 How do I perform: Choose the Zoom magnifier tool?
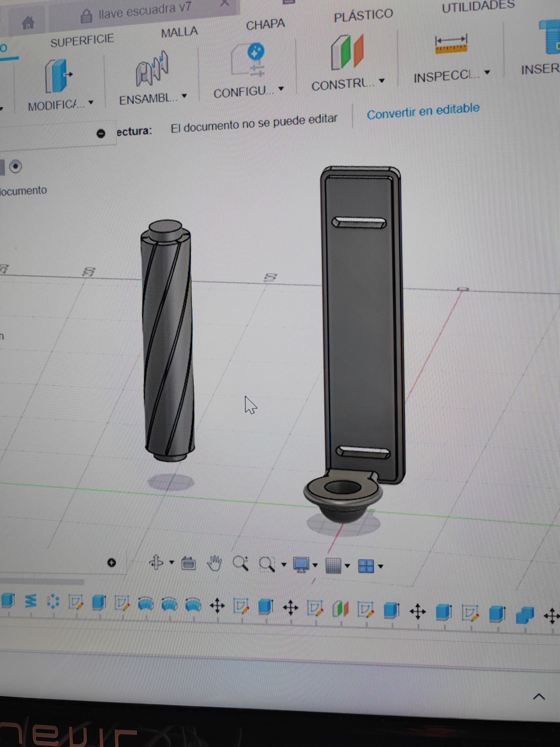pyautogui.click(x=241, y=563)
